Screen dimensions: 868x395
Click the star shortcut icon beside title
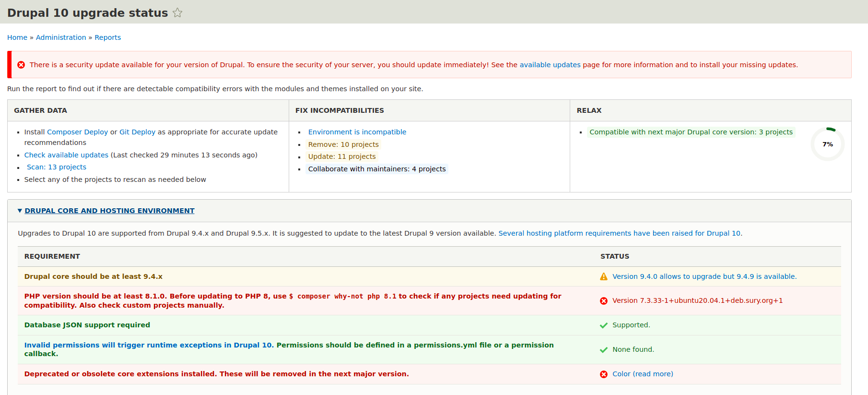coord(177,13)
